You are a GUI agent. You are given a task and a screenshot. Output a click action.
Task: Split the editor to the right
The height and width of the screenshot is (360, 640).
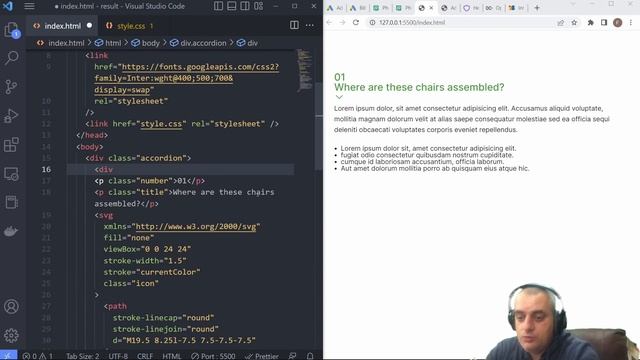point(294,25)
